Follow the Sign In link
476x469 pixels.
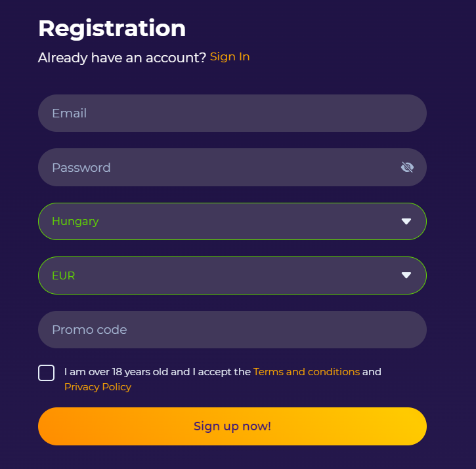point(230,56)
